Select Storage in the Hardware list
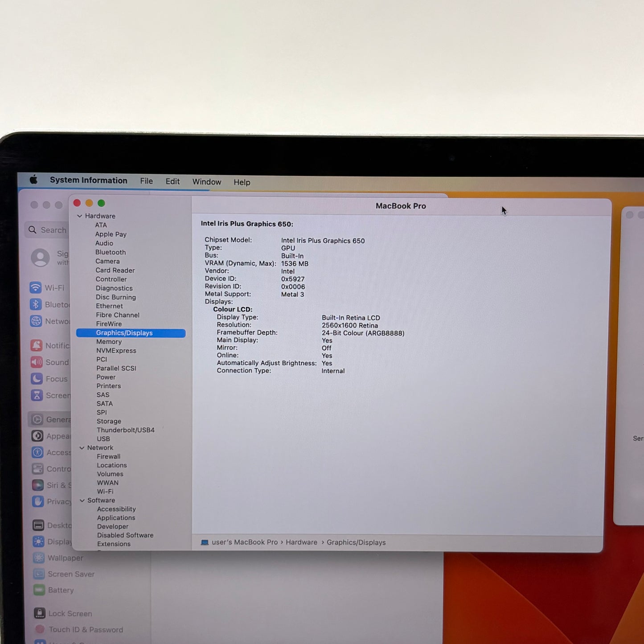This screenshot has height=644, width=644. [109, 421]
